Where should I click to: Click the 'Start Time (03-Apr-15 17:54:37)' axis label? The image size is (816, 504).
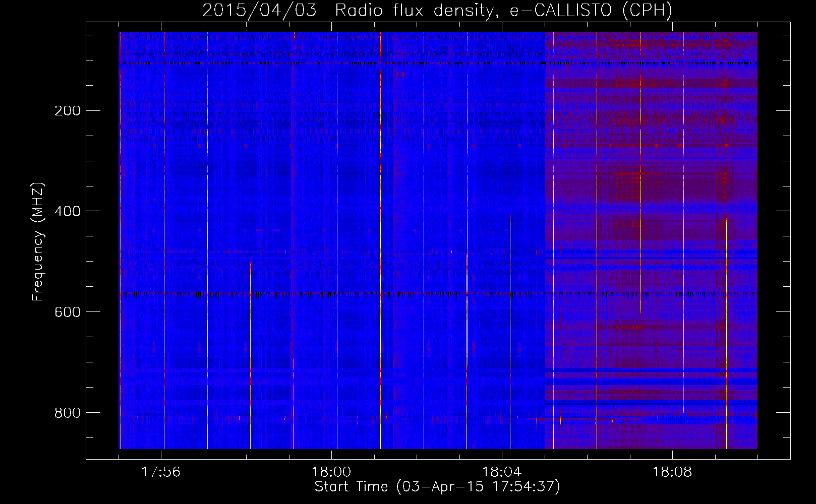click(437, 487)
